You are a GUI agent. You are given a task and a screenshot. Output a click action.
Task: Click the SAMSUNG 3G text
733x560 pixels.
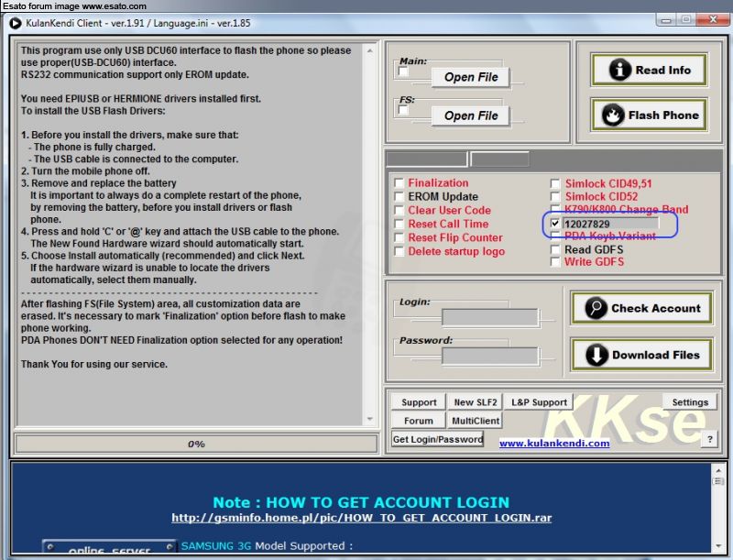[216, 545]
